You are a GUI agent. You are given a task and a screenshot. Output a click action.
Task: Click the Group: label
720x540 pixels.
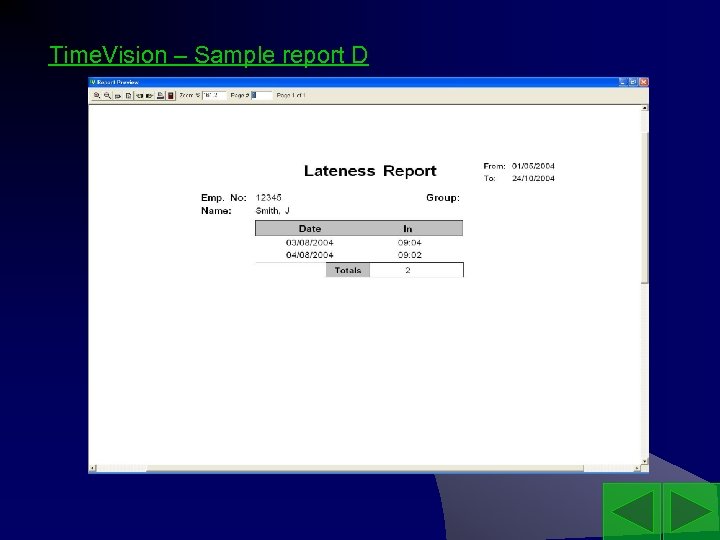pos(443,197)
